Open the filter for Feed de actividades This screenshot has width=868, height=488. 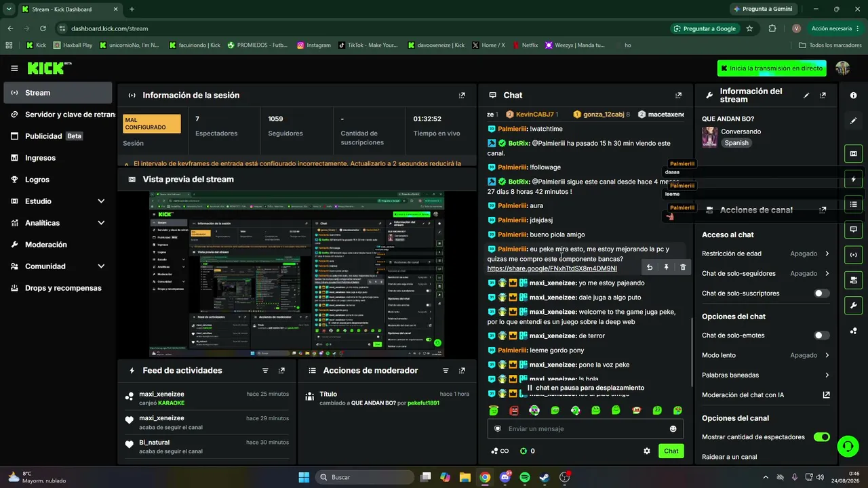coord(265,371)
